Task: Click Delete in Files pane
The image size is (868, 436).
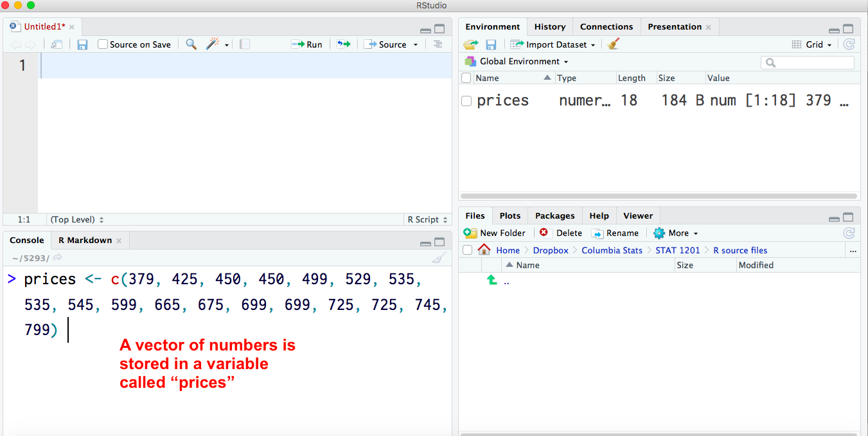Action: point(561,233)
